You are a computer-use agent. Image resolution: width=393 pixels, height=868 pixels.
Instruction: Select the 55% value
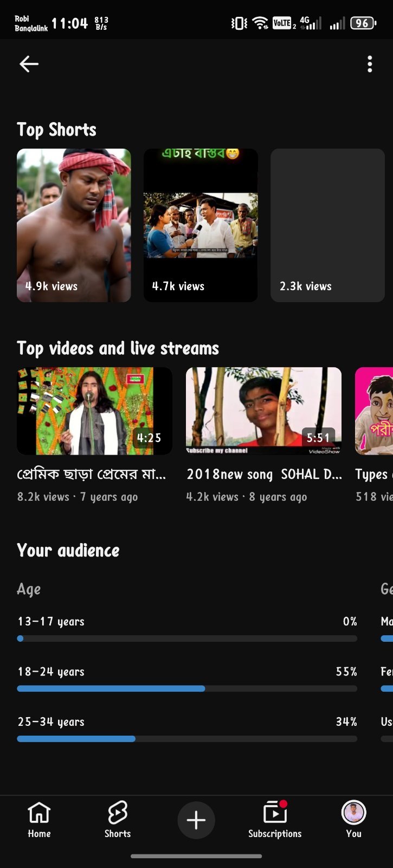point(346,672)
